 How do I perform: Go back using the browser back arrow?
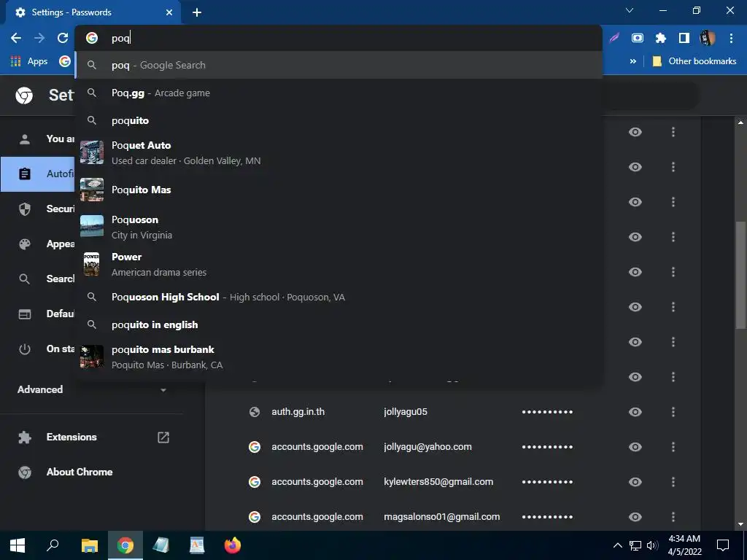(x=16, y=38)
